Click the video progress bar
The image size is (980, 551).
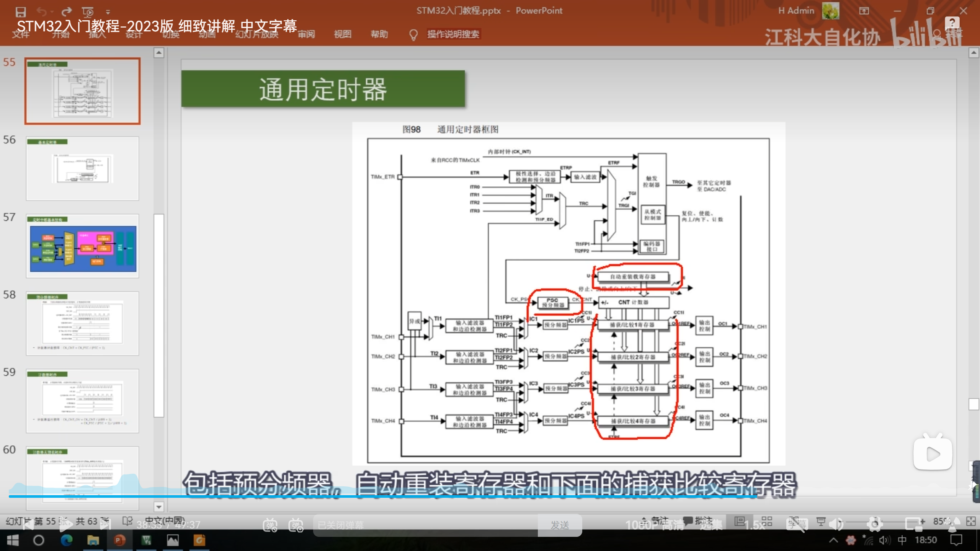coord(383,496)
